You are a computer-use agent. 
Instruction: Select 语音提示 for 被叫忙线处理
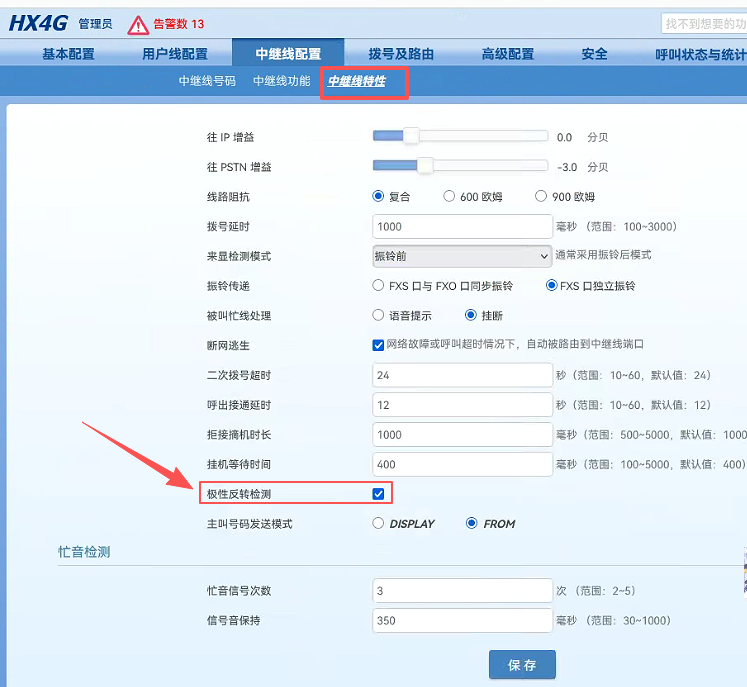click(x=378, y=315)
